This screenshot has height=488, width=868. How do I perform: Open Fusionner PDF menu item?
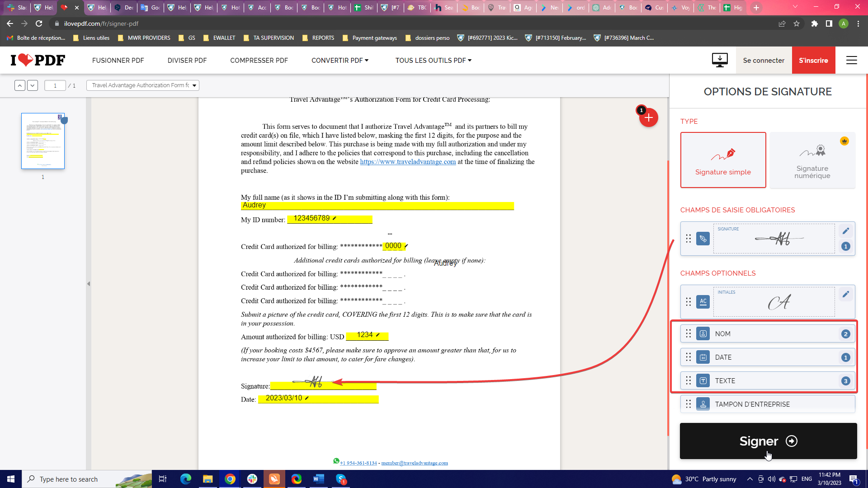pyautogui.click(x=118, y=60)
